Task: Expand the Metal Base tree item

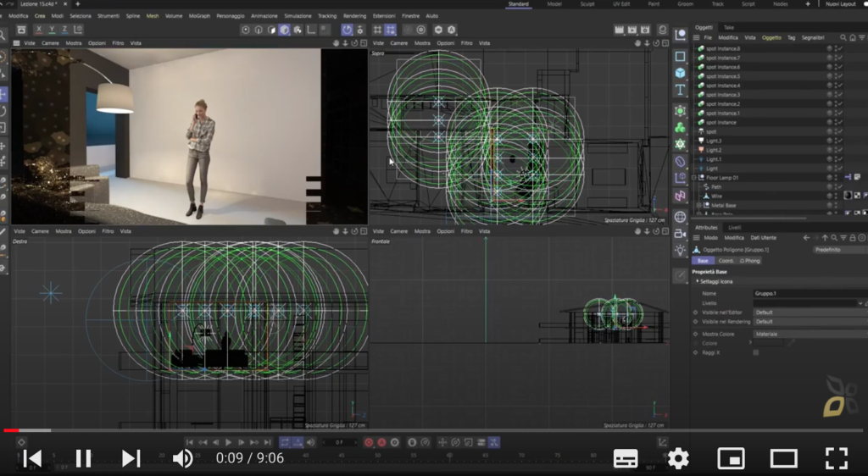Action: click(698, 205)
